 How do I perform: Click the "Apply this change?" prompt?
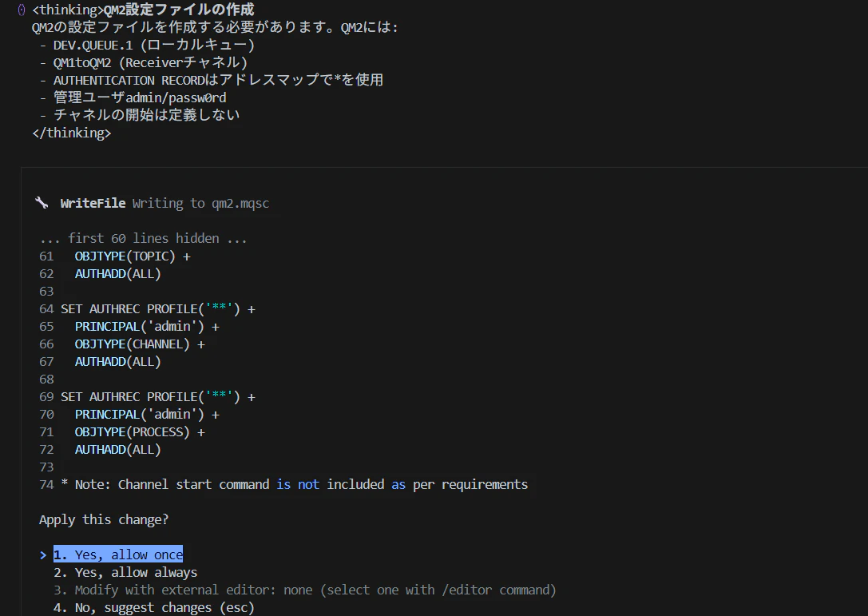104,519
